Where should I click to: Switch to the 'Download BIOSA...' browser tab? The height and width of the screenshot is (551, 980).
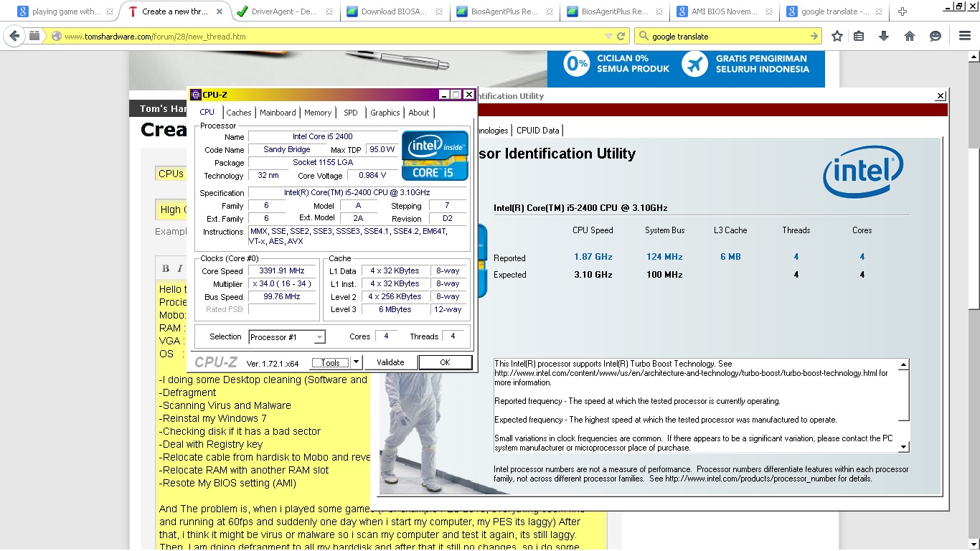(x=395, y=11)
